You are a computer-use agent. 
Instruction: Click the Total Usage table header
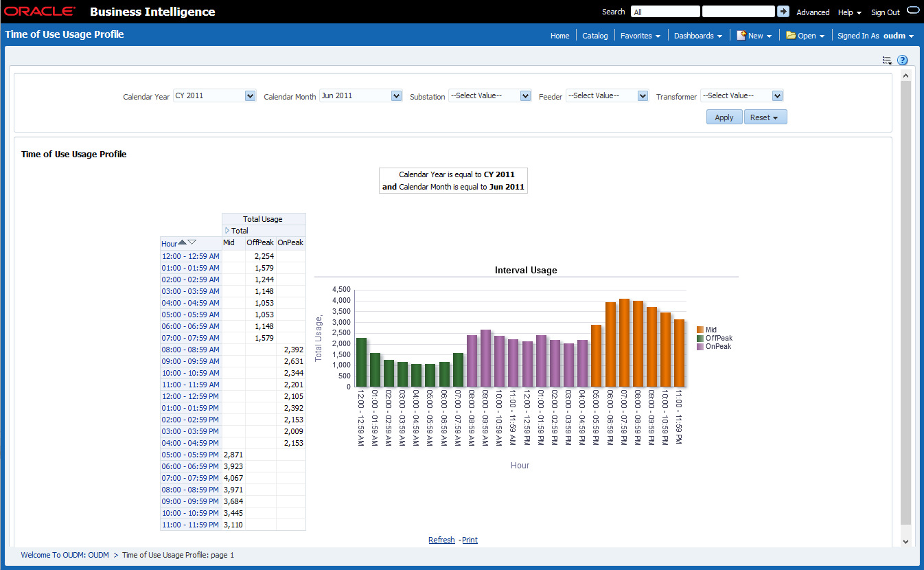click(x=263, y=219)
